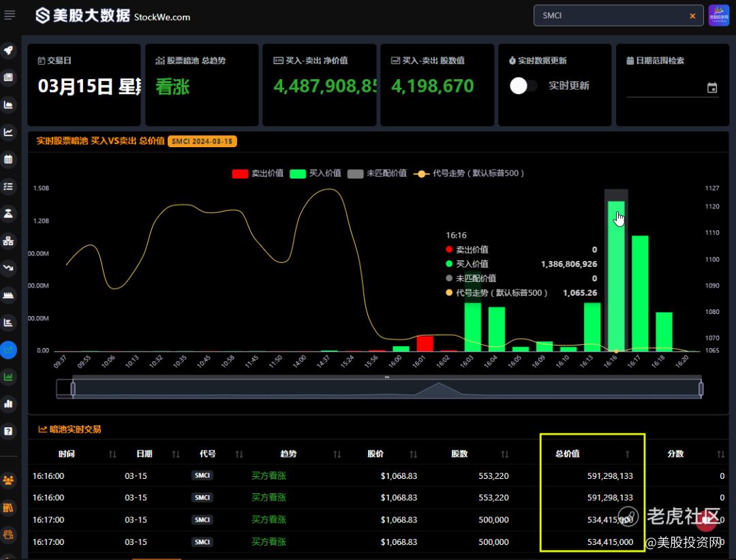Sort the table by 股数 column
The width and height of the screenshot is (736, 560).
click(504, 454)
